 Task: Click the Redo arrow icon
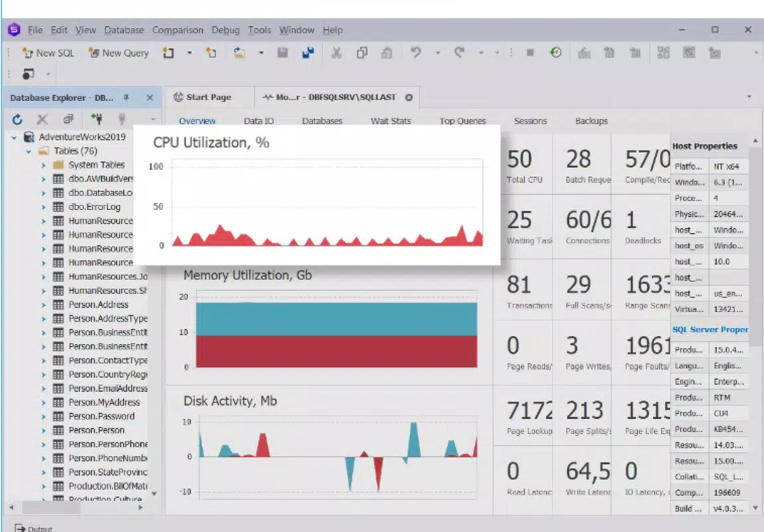click(459, 53)
